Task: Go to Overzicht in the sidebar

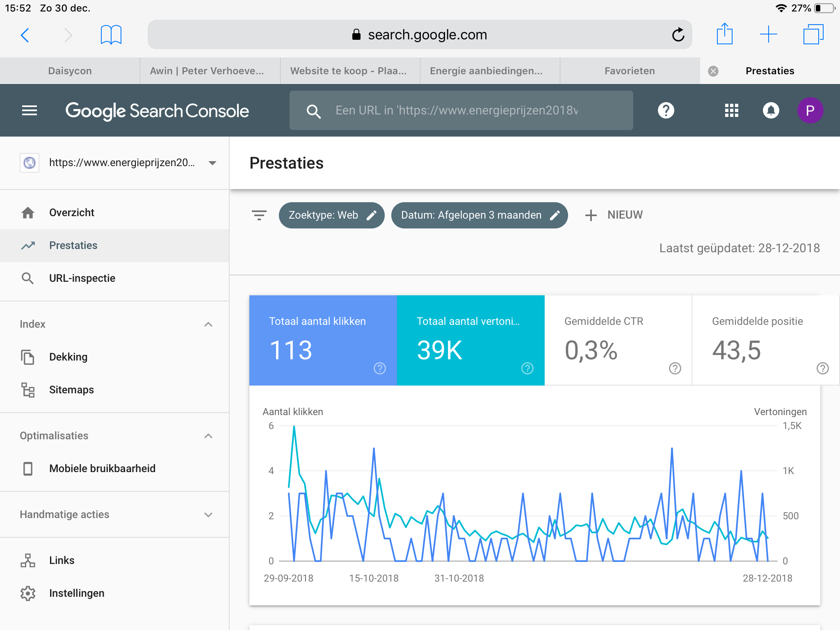Action: click(114, 212)
